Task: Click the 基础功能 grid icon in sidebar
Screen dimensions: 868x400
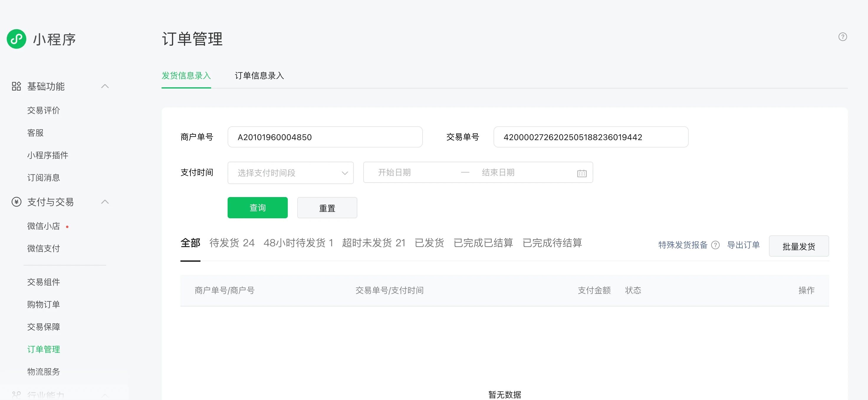Action: pyautogui.click(x=16, y=86)
